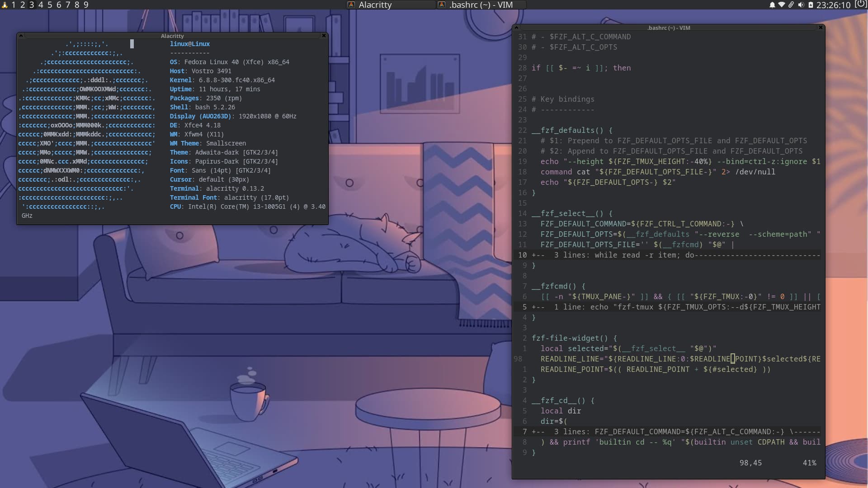Switch to workspace 1
The image size is (868, 488).
(x=14, y=5)
